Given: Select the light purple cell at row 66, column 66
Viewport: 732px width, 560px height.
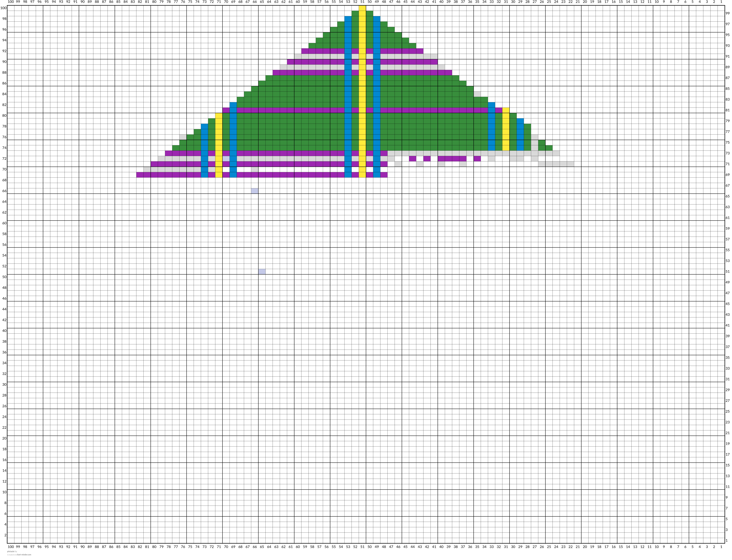Looking at the screenshot, I should coord(255,191).
